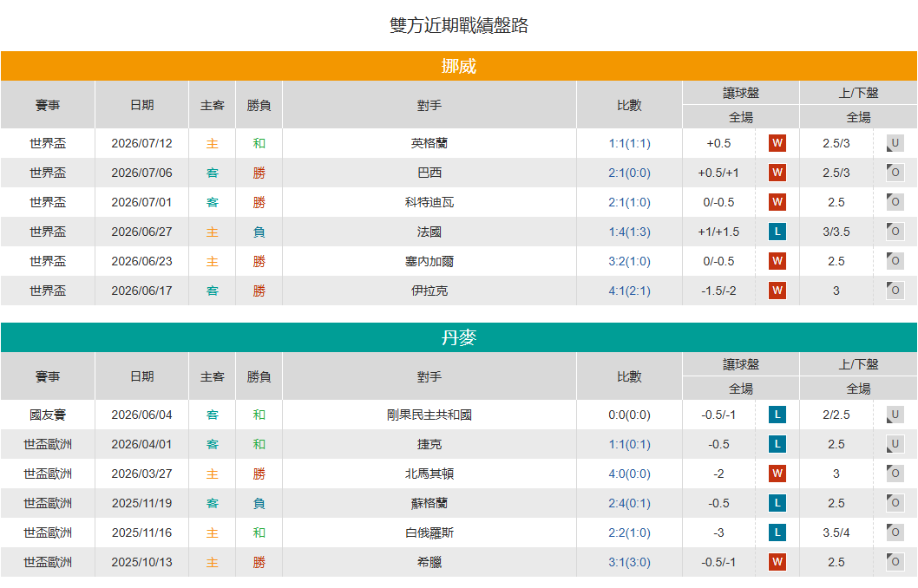Click the handicap value -3 in the 白俄羅斯 row

click(x=718, y=532)
